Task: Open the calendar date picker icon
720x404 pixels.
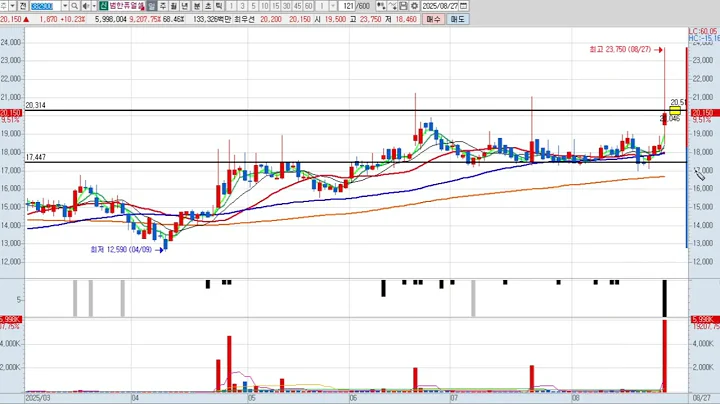Action: pos(464,6)
